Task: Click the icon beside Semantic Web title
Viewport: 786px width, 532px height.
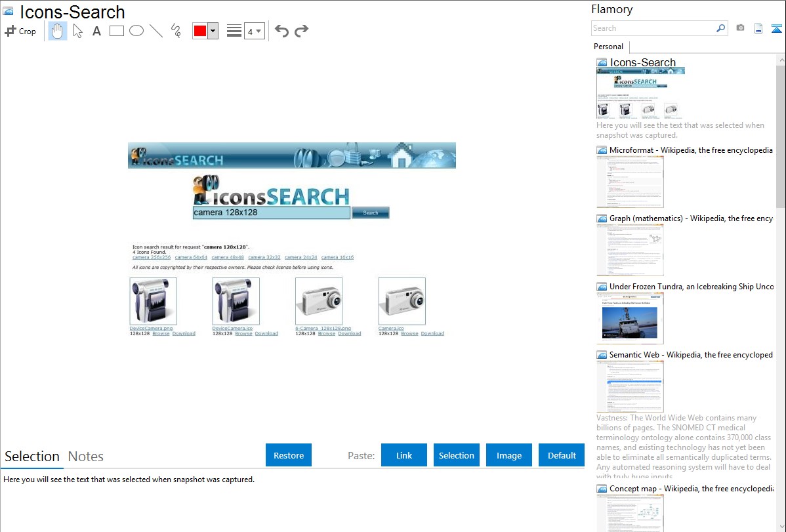Action: [x=602, y=355]
